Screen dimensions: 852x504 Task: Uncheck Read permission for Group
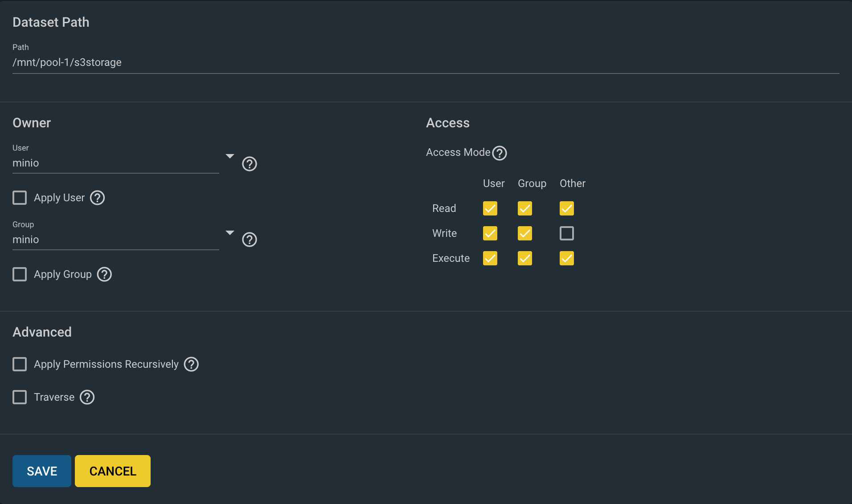[525, 208]
